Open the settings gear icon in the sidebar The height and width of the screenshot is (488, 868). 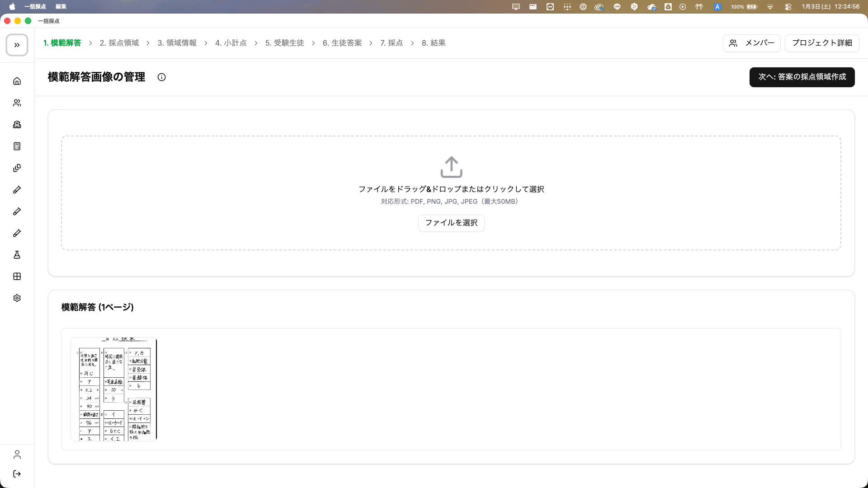(x=17, y=298)
